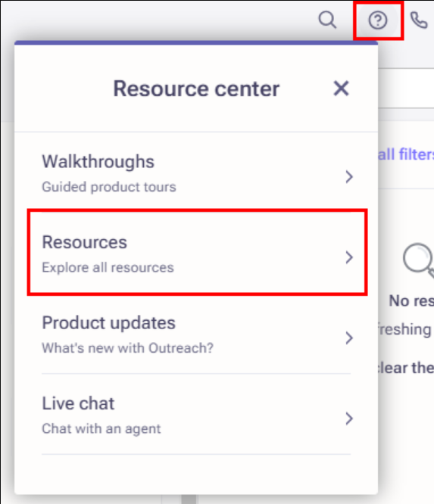Start Live chat with an agent

tap(196, 415)
